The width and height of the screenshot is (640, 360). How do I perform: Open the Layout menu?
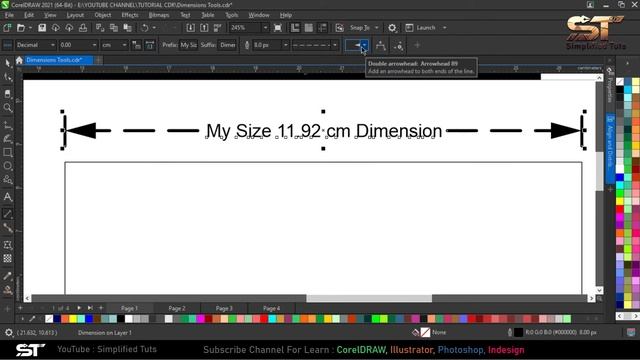click(75, 15)
